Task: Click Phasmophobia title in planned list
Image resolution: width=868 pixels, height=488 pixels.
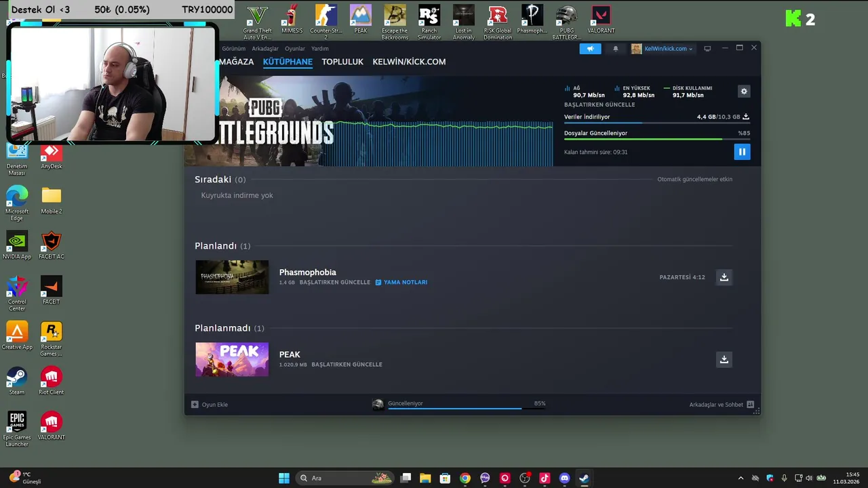Action: 307,272
